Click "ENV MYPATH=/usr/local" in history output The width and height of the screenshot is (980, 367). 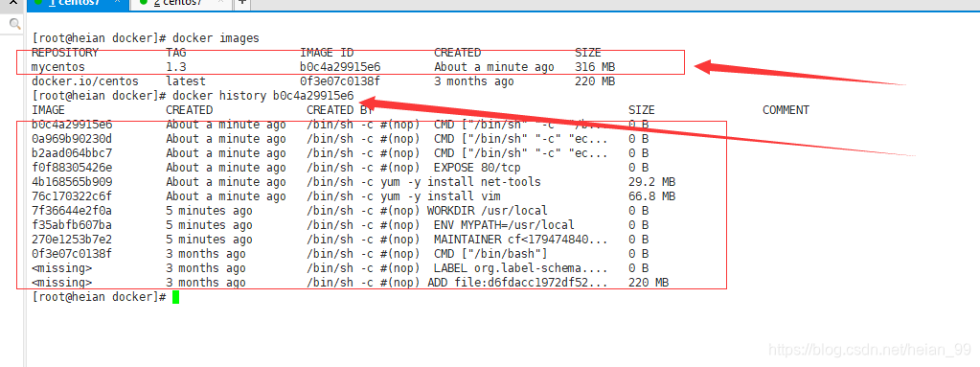[505, 225]
